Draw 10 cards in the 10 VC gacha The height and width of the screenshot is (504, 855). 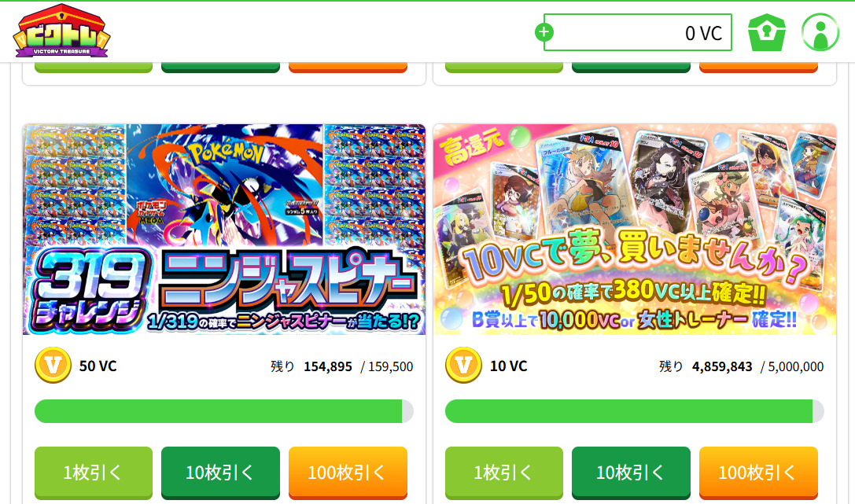click(631, 473)
